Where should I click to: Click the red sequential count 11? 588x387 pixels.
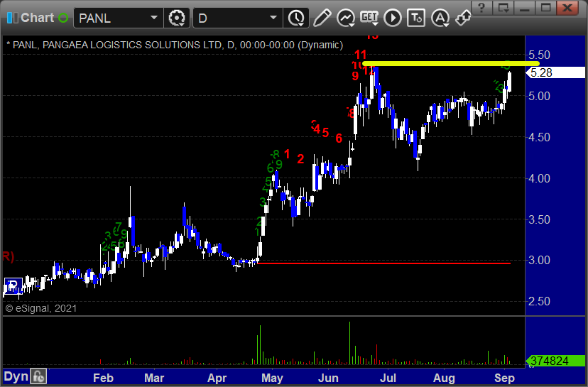[361, 55]
